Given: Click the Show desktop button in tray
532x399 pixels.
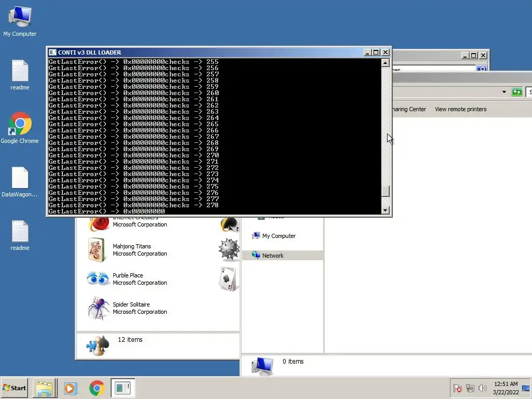Looking at the screenshot, I should (526, 388).
